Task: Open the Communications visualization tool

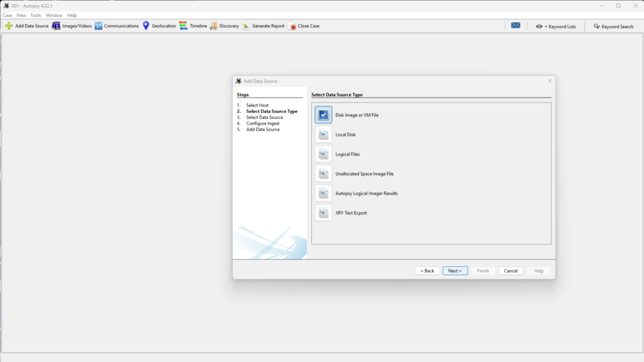Action: point(99,26)
